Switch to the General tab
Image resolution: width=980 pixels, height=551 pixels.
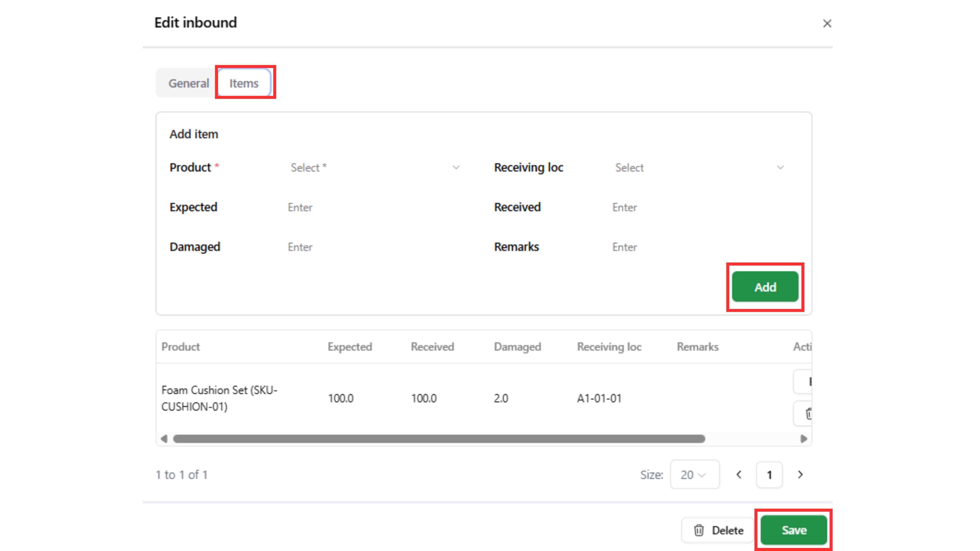point(189,83)
